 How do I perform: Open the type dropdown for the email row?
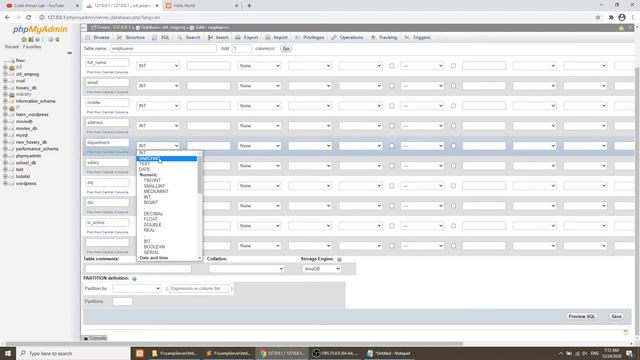[x=158, y=86]
